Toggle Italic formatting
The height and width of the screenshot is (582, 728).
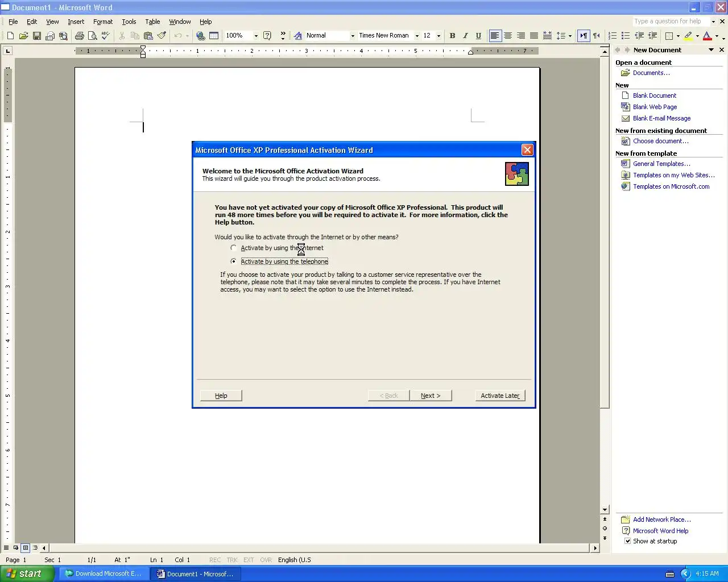point(465,35)
